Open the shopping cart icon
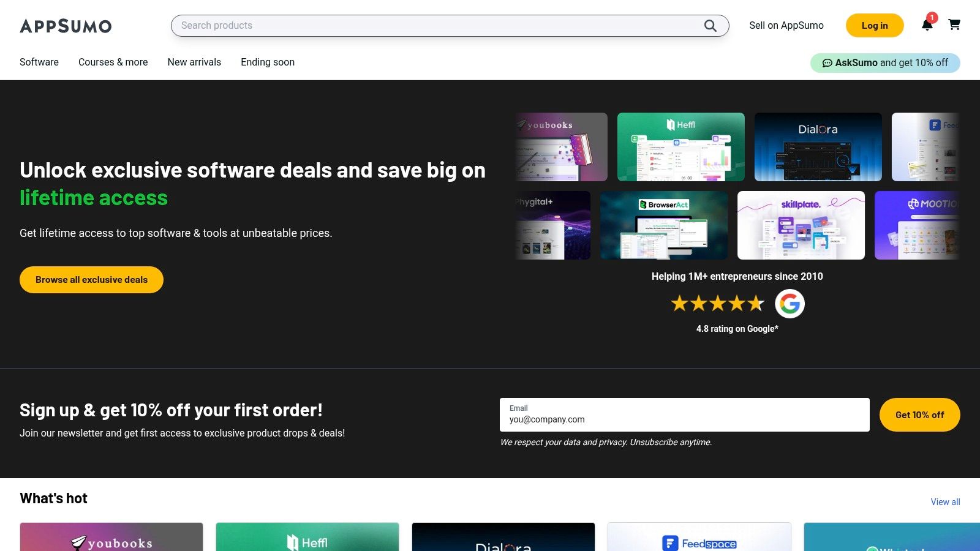The image size is (980, 551). [x=954, y=24]
